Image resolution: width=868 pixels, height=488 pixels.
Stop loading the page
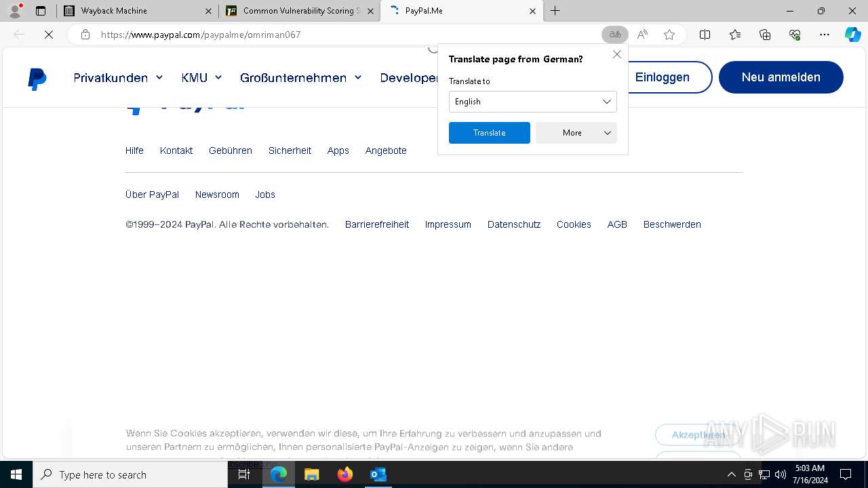pyautogui.click(x=49, y=35)
